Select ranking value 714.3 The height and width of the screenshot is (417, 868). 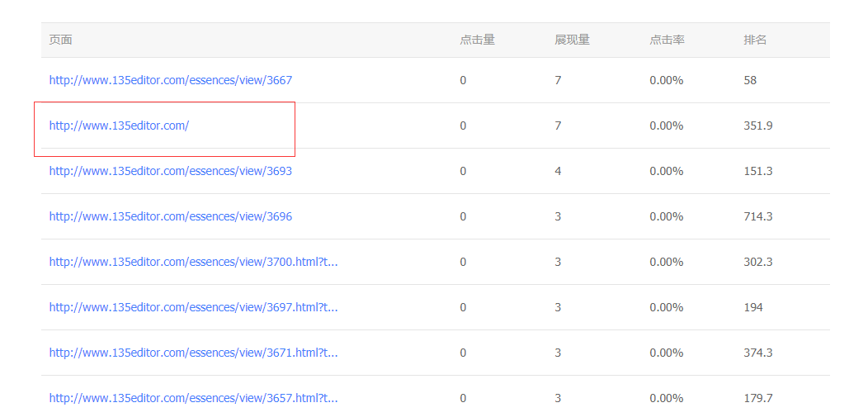click(757, 216)
